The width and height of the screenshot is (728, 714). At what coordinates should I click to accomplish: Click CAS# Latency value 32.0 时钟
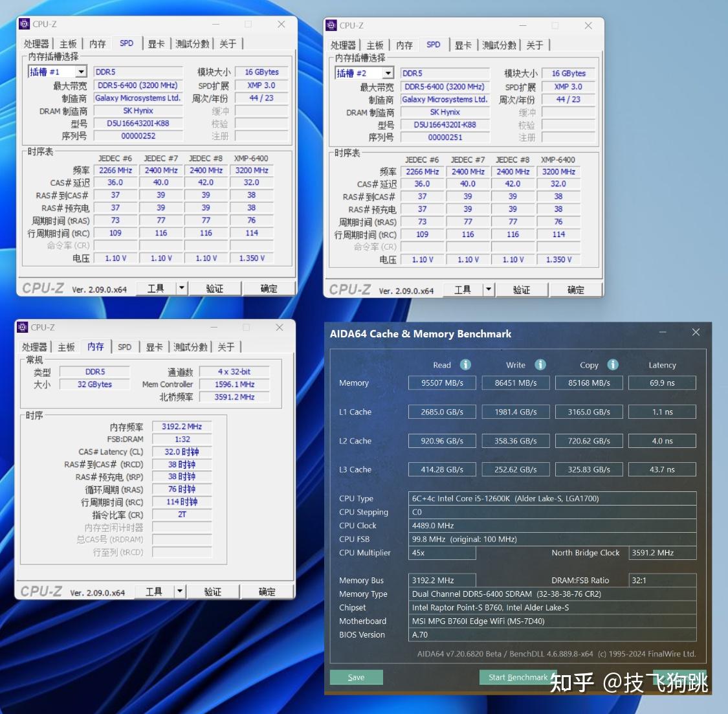[x=182, y=452]
